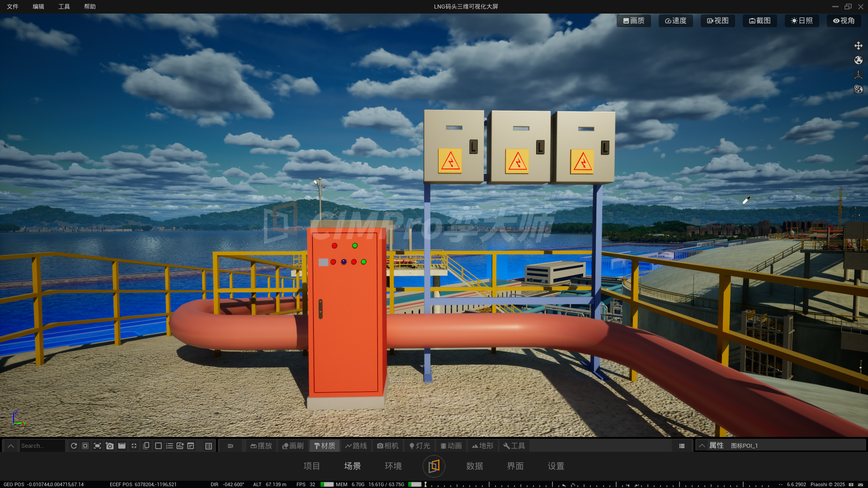Click the 截图 screenshot button
Viewport: 868px width, 488px height.
pos(759,21)
